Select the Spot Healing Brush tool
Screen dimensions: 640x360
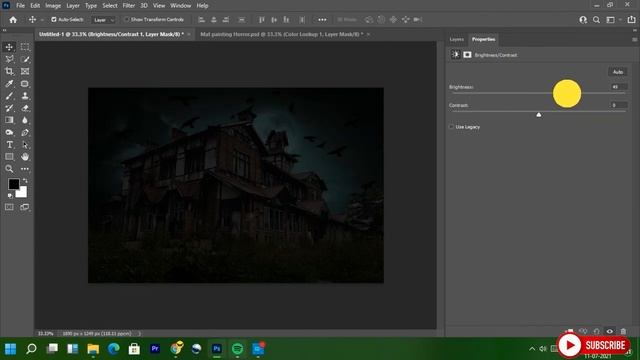(x=25, y=84)
